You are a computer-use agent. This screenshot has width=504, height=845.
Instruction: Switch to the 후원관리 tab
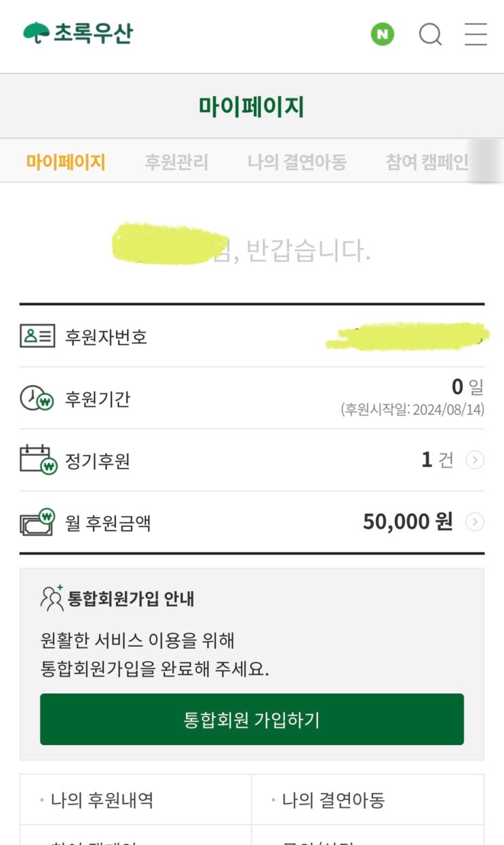[176, 162]
